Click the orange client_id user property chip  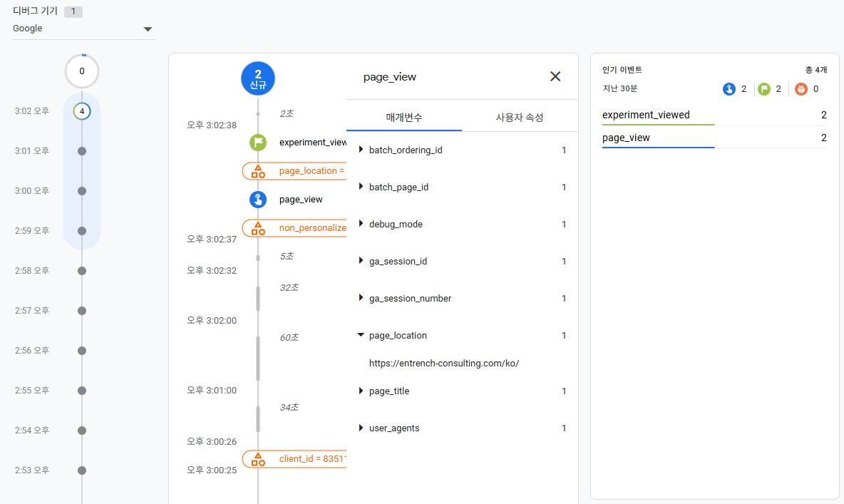click(x=295, y=459)
